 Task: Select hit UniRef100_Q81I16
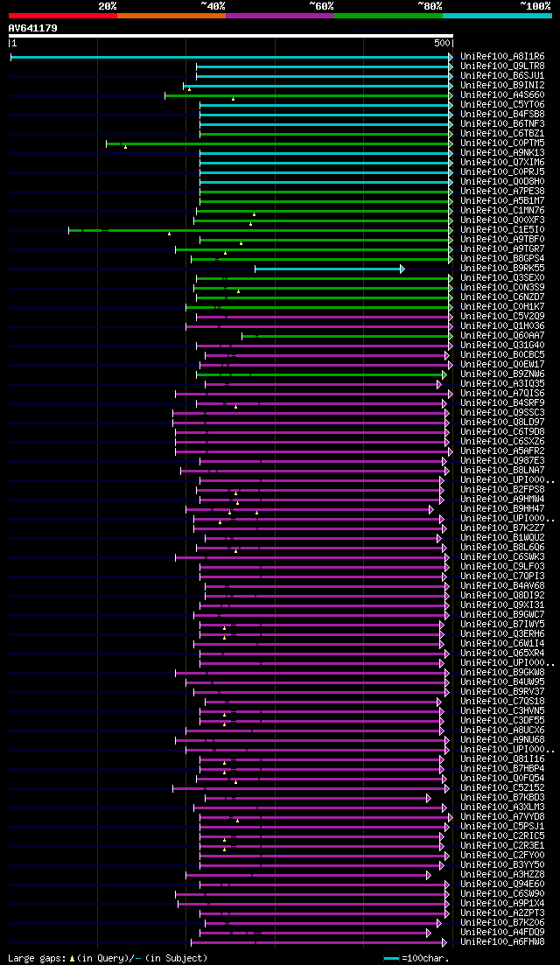(502, 759)
